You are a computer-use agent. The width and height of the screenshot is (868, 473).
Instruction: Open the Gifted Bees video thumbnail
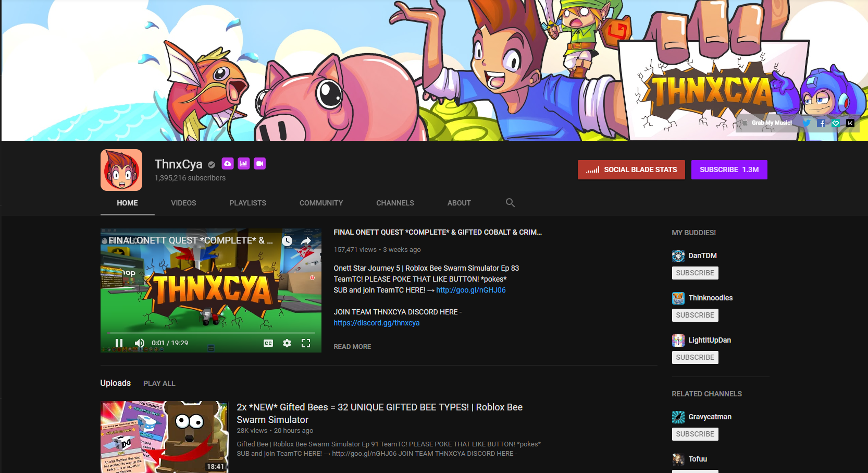pos(165,437)
